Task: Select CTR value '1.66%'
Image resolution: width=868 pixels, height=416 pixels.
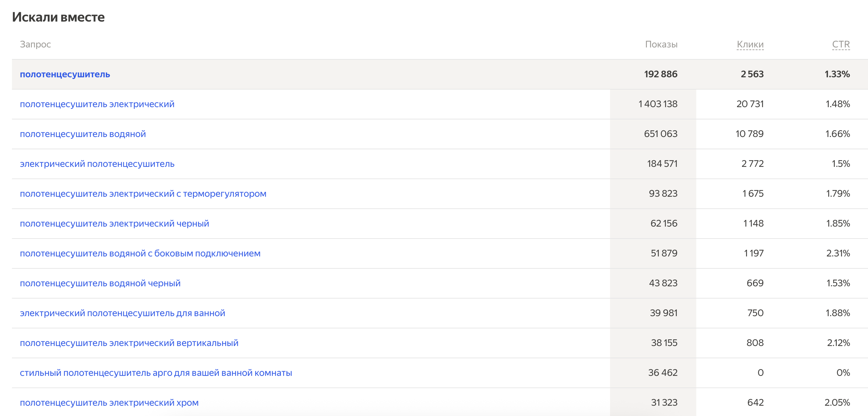Action: (x=838, y=134)
